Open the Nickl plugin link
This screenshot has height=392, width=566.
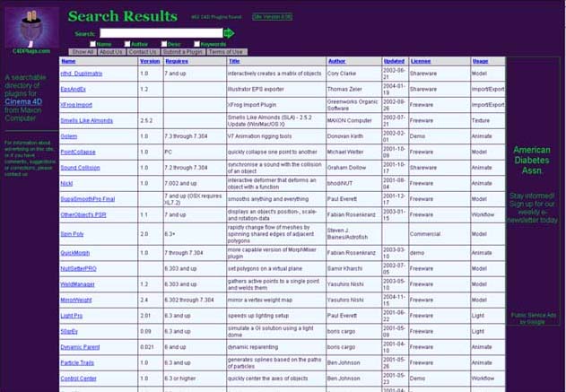(66, 183)
